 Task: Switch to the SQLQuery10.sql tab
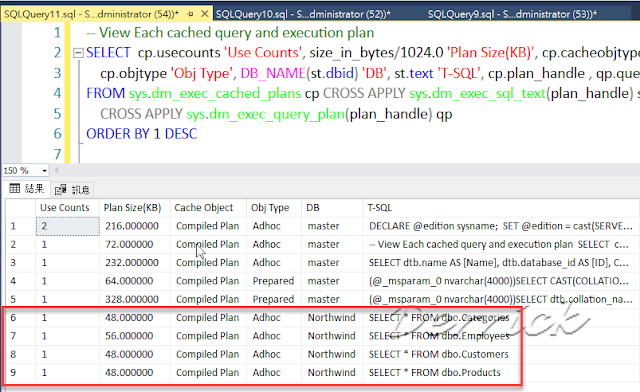point(303,14)
